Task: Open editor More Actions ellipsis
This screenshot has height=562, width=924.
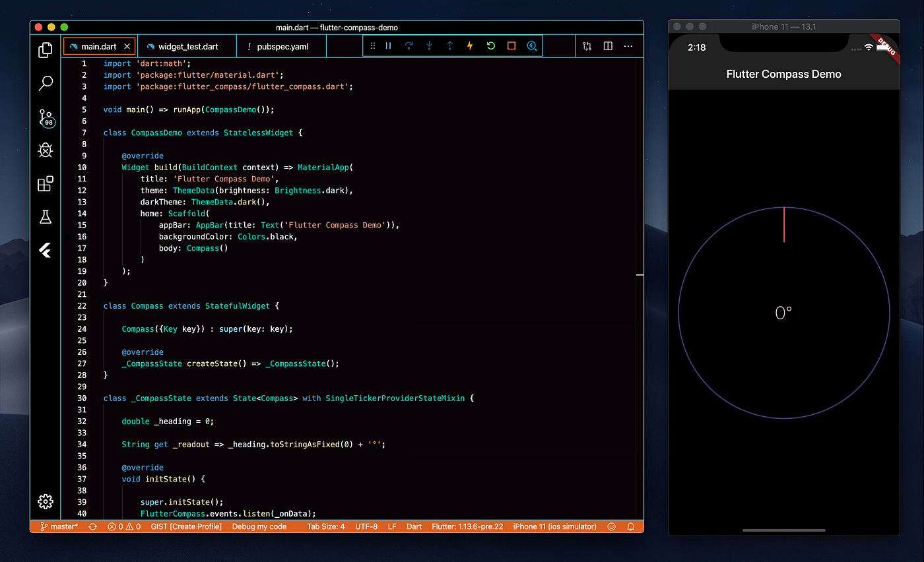Action: pos(628,46)
